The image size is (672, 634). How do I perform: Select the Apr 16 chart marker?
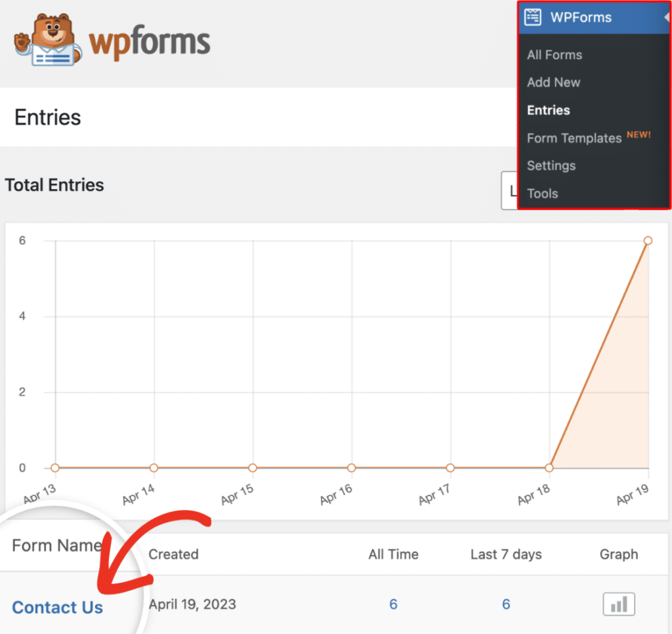tap(352, 468)
